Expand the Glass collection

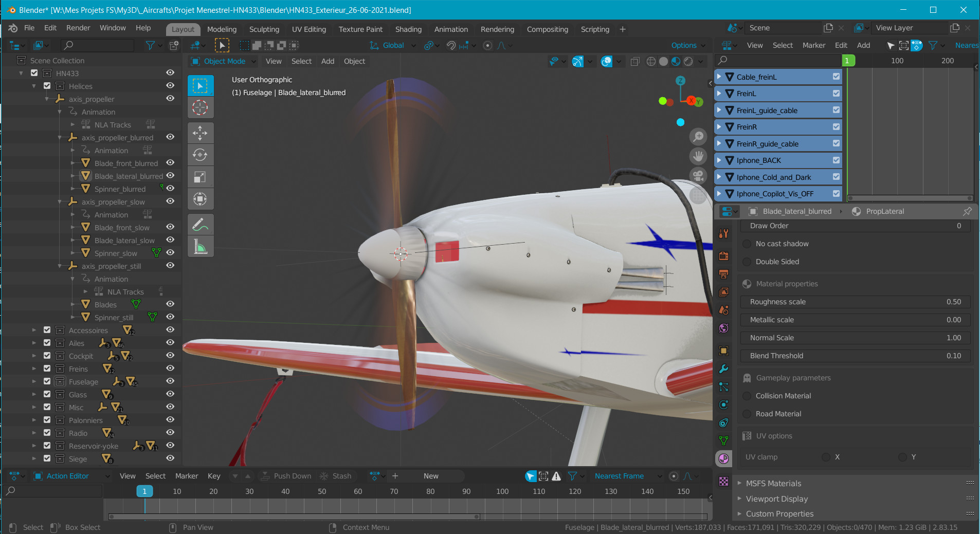(x=34, y=394)
